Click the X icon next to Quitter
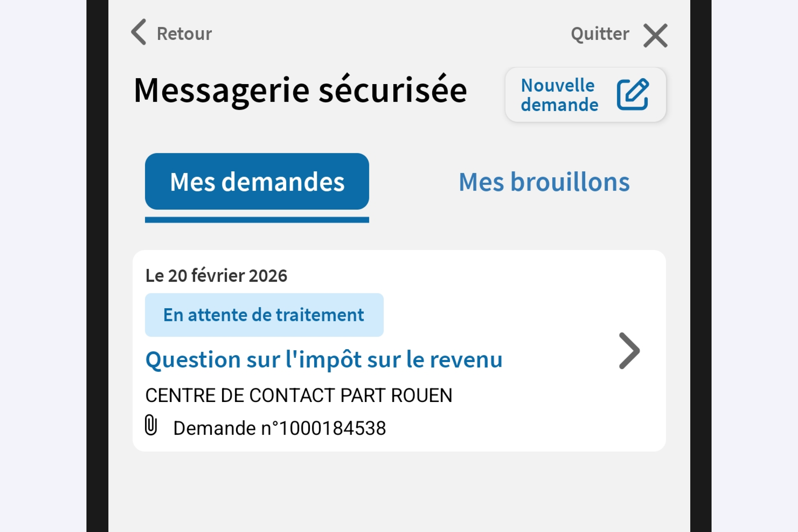This screenshot has width=798, height=532. tap(655, 35)
